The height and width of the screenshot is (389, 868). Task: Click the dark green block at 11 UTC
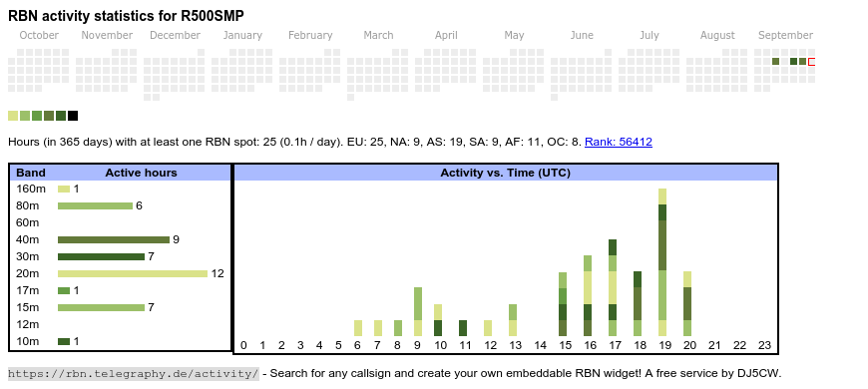coord(463,328)
